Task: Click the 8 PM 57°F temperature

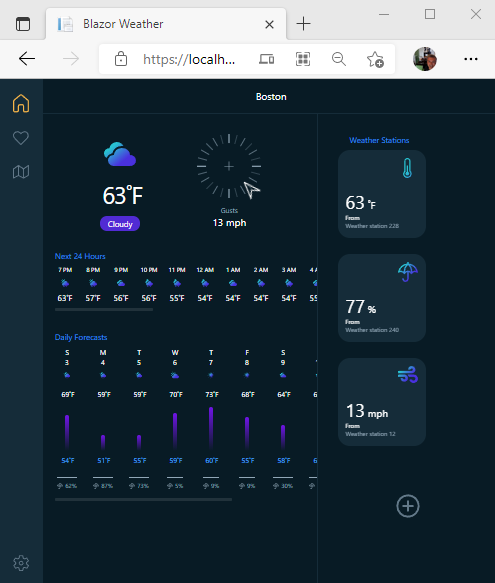Action: (93, 298)
